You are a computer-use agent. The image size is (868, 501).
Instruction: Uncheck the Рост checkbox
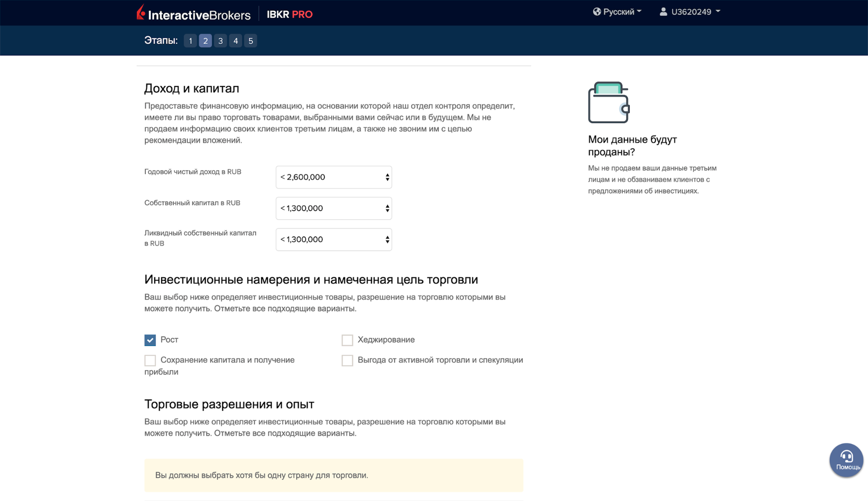150,340
